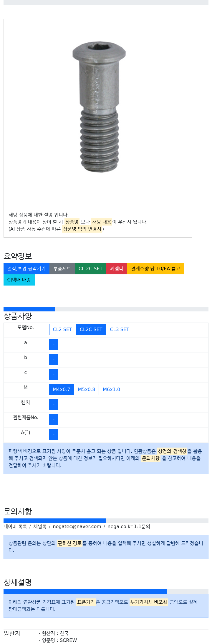
Task: Choose the M6x1.0 thread size
Action: tap(111, 389)
